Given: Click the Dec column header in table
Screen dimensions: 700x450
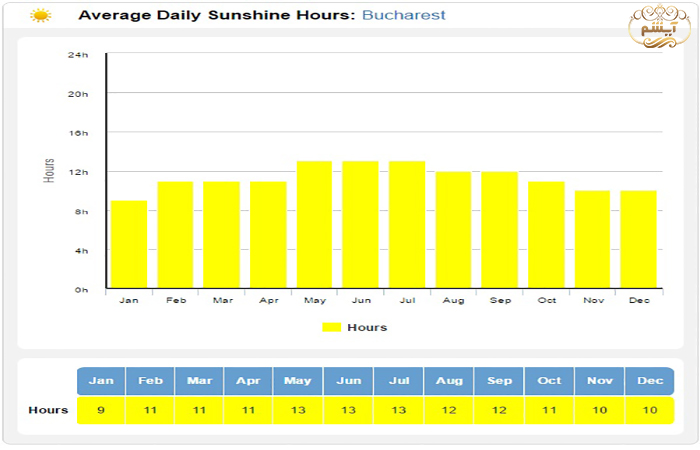Looking at the screenshot, I should click(x=649, y=381).
